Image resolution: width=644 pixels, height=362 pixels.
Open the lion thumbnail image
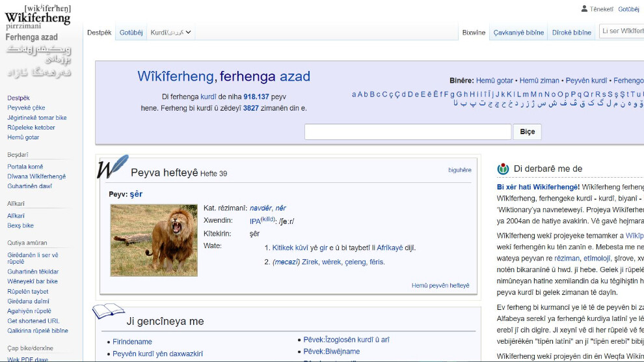point(154,240)
